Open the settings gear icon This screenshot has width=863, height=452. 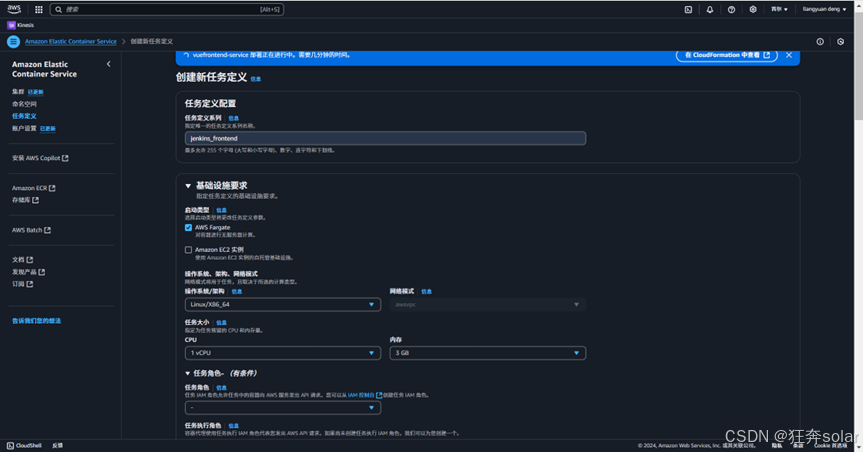(752, 9)
